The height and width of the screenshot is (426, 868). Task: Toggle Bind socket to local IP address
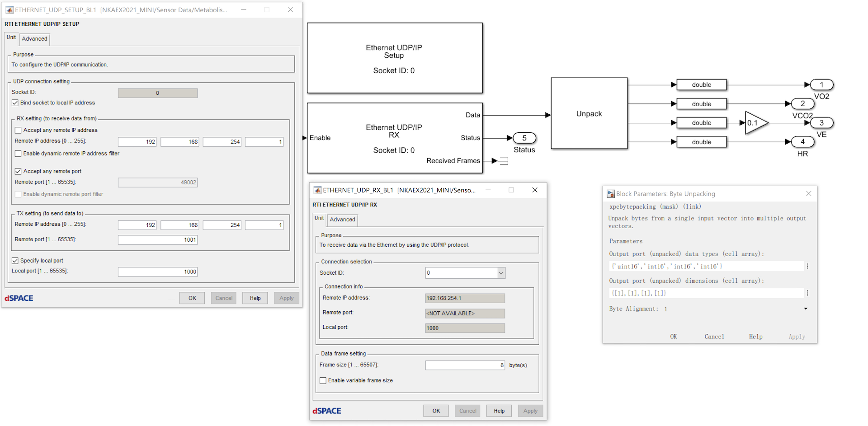pyautogui.click(x=15, y=103)
